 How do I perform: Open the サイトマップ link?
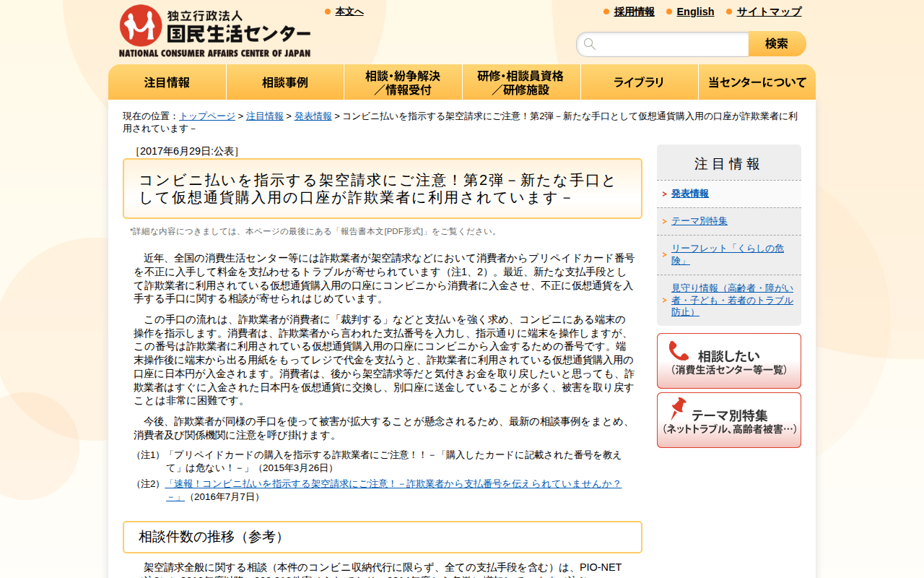pyautogui.click(x=768, y=12)
